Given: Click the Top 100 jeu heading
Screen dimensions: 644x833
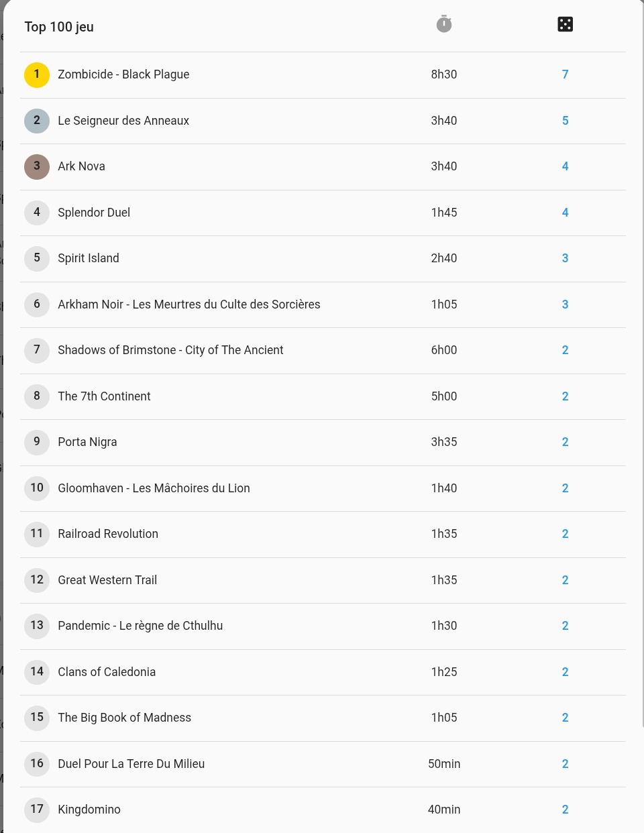Looking at the screenshot, I should (59, 27).
